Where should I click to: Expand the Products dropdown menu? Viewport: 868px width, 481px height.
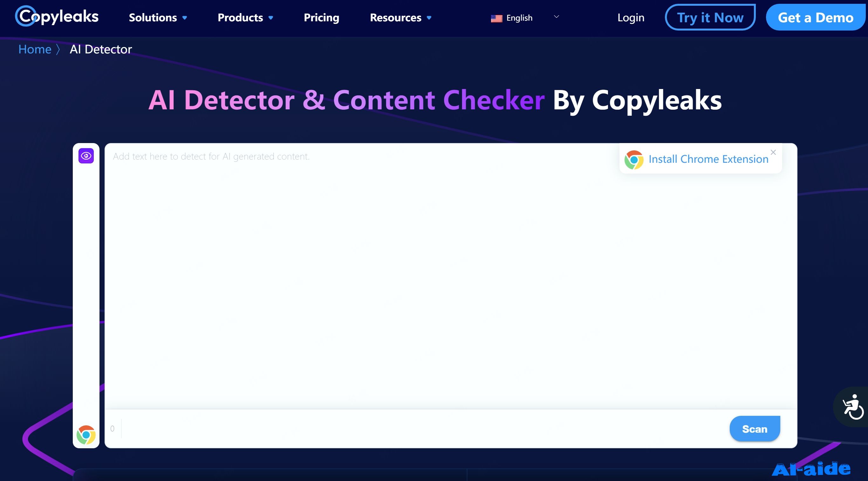pos(245,17)
